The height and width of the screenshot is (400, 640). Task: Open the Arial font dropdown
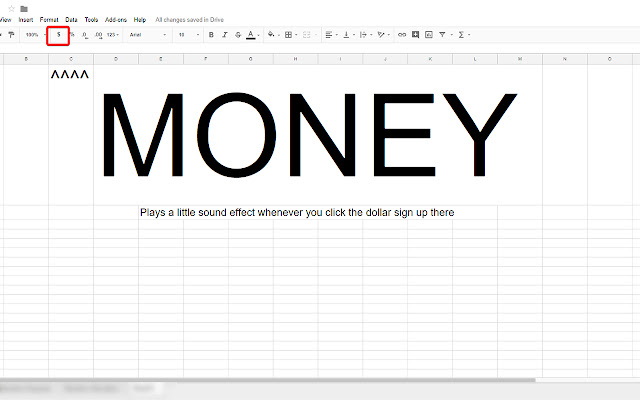pos(147,35)
